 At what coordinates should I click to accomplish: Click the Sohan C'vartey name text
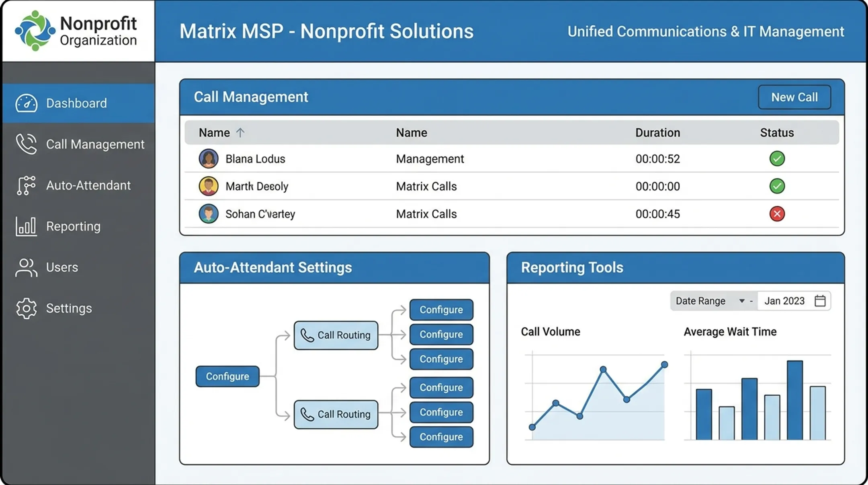coord(260,214)
